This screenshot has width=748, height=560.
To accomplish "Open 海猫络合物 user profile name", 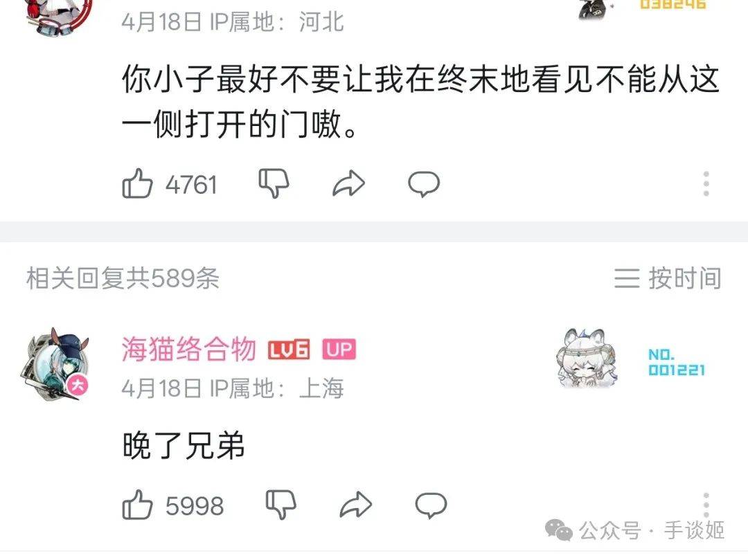I will [x=189, y=350].
